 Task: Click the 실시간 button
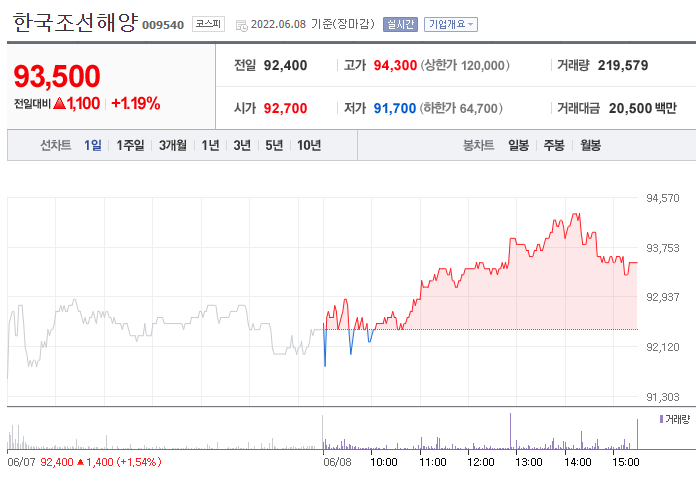pyautogui.click(x=400, y=24)
